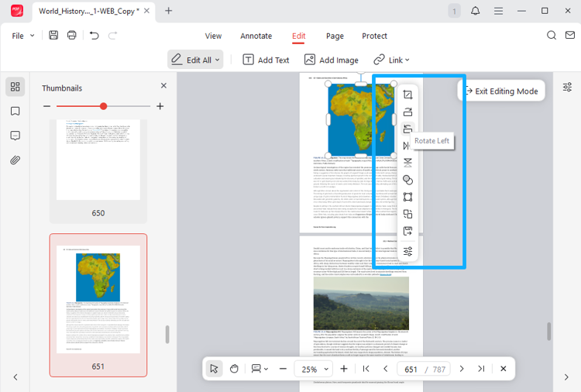Open a new tab with plus
Screen dimensions: 581x392
(169, 11)
